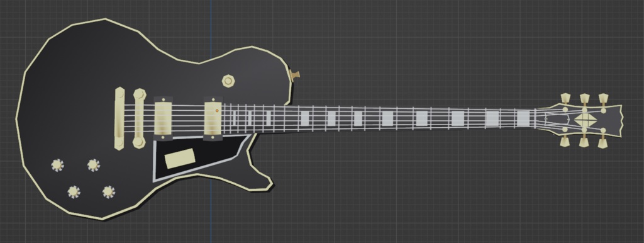This screenshot has width=644, height=243.
Task: Select the neck-side humbucker pickup
Action: (x=213, y=119)
